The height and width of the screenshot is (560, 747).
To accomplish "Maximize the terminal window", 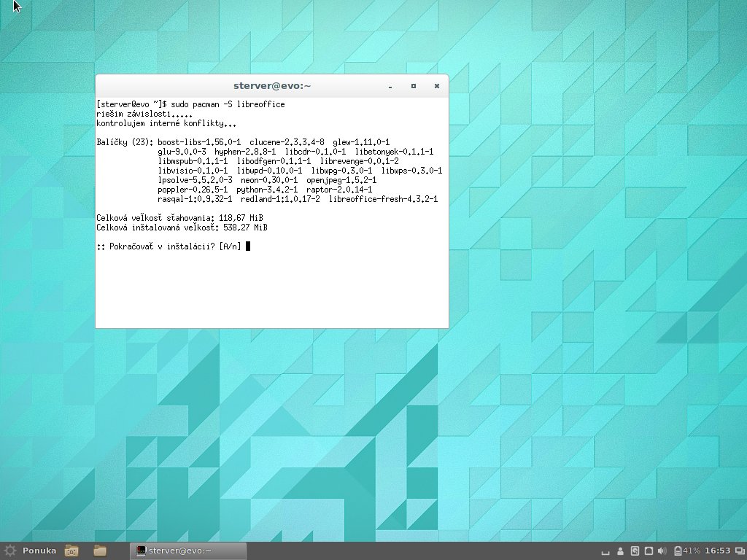I will (x=414, y=86).
